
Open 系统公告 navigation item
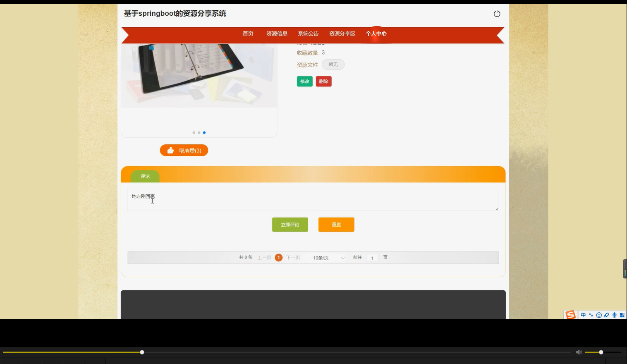pyautogui.click(x=308, y=34)
